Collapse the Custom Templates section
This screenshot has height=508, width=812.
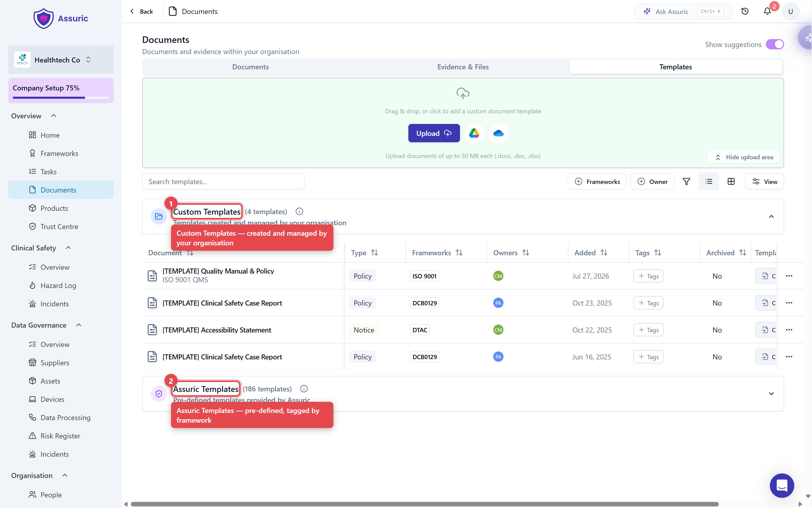(771, 217)
